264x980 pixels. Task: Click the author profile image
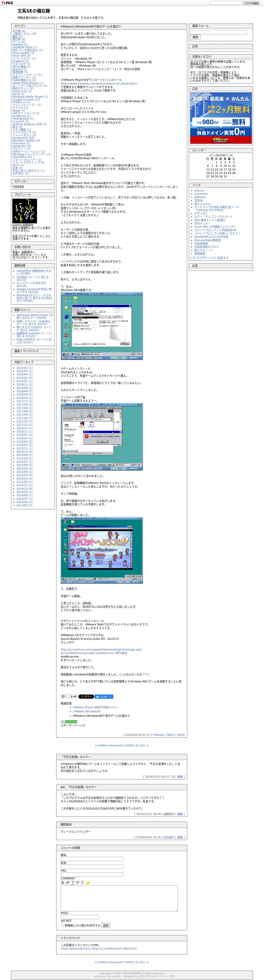25,211
